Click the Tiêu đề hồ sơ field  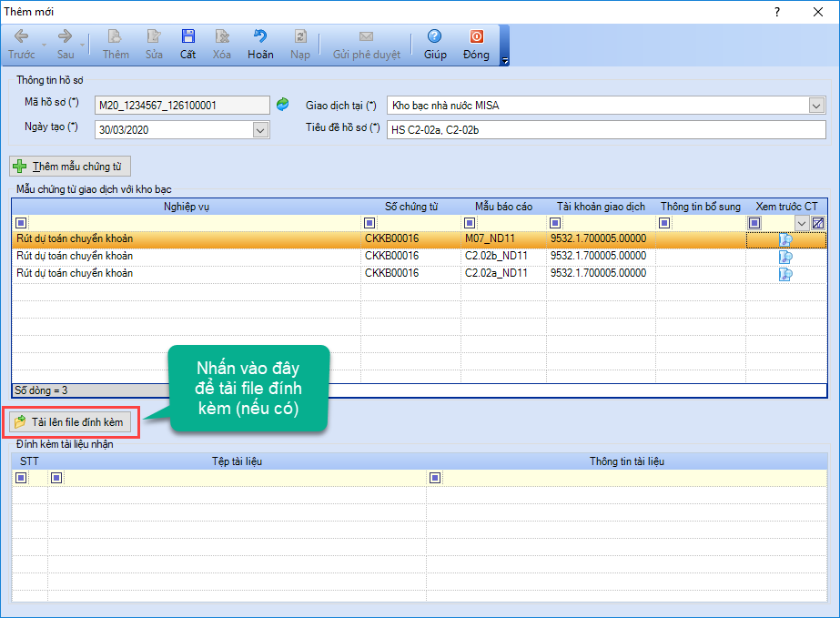click(x=606, y=130)
